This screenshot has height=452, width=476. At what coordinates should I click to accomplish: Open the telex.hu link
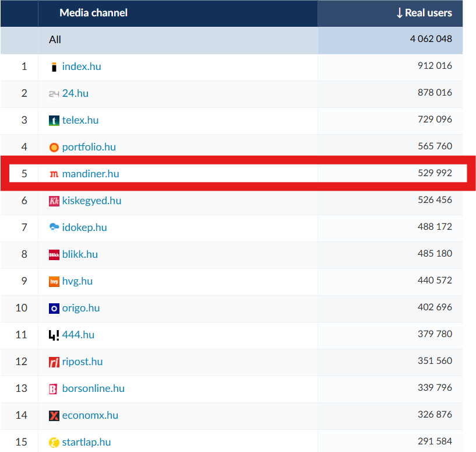coord(80,120)
